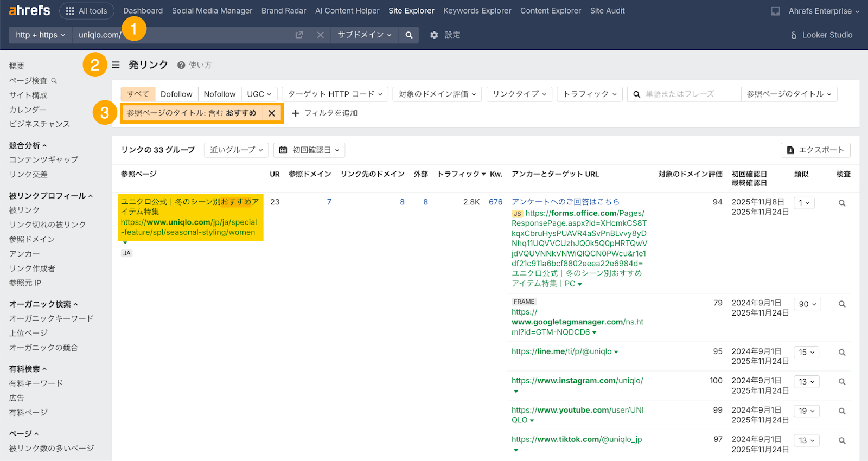This screenshot has width=868, height=461.
Task: Remove the おすすめ title filter
Action: click(272, 113)
